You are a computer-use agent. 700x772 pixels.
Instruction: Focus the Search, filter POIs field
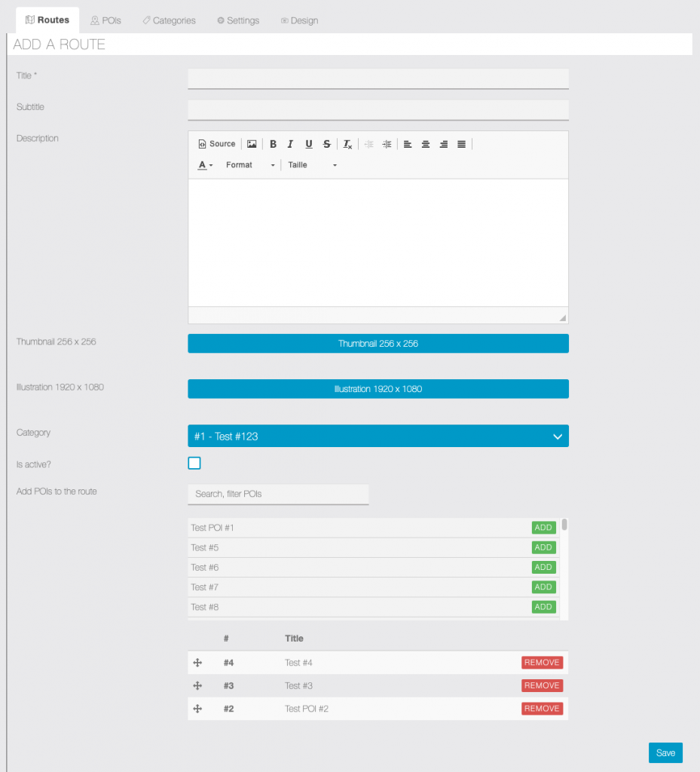(x=278, y=494)
